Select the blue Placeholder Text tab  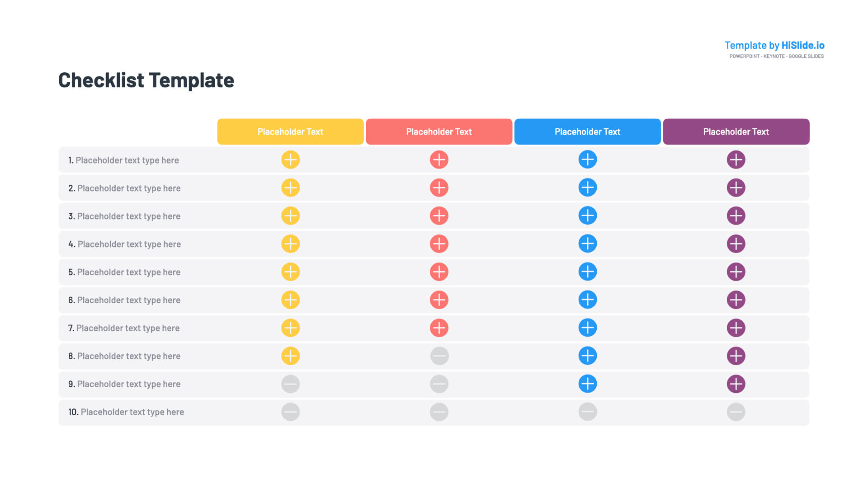click(x=587, y=131)
